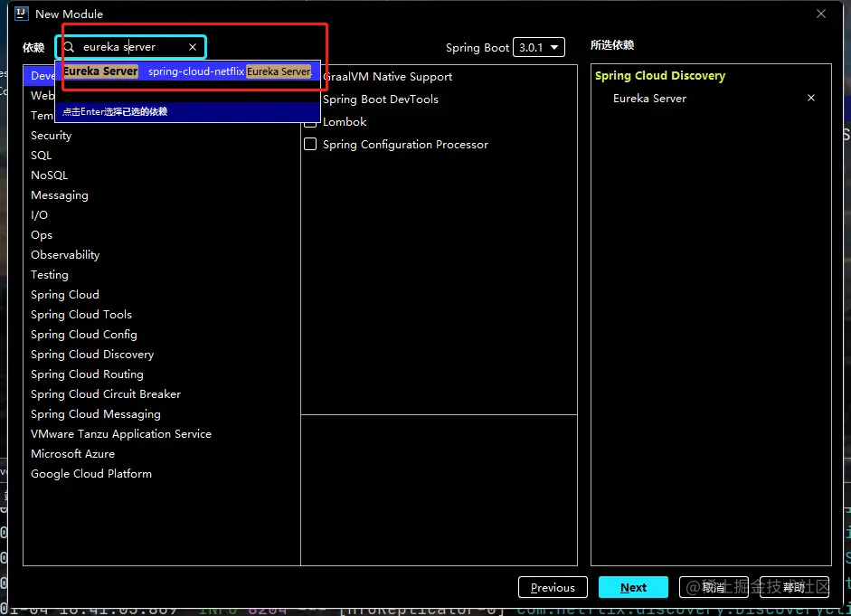Open the Spring Boot version dropdown
Image resolution: width=851 pixels, height=616 pixels.
[x=539, y=47]
